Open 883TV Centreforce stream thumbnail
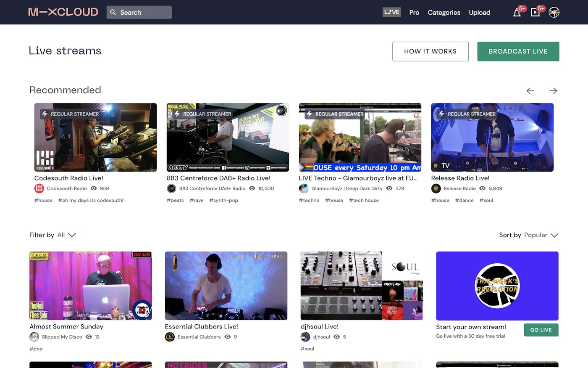The width and height of the screenshot is (588, 368). 228,137
